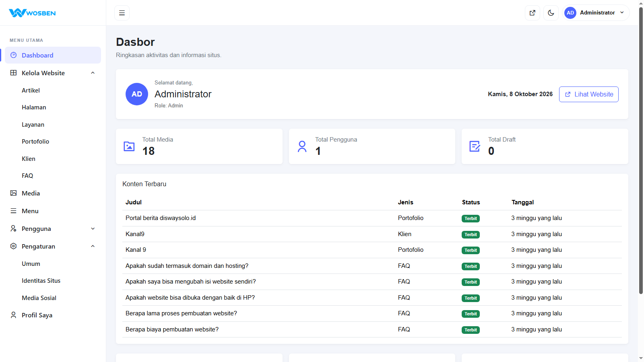Image resolution: width=644 pixels, height=362 pixels.
Task: Click 'Berapa biaya pembuatan website?' row
Action: coord(372,329)
